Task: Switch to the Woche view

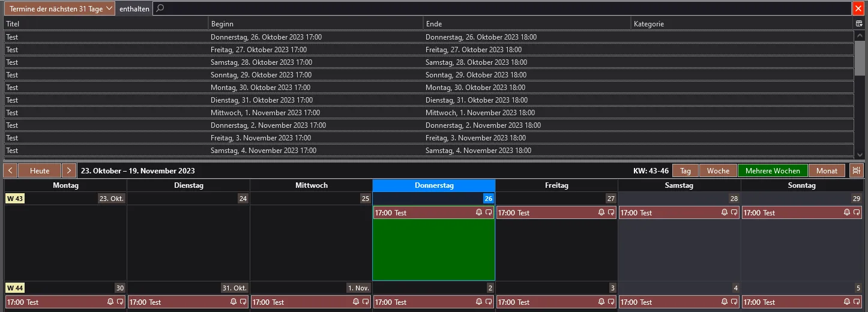Action: click(718, 171)
